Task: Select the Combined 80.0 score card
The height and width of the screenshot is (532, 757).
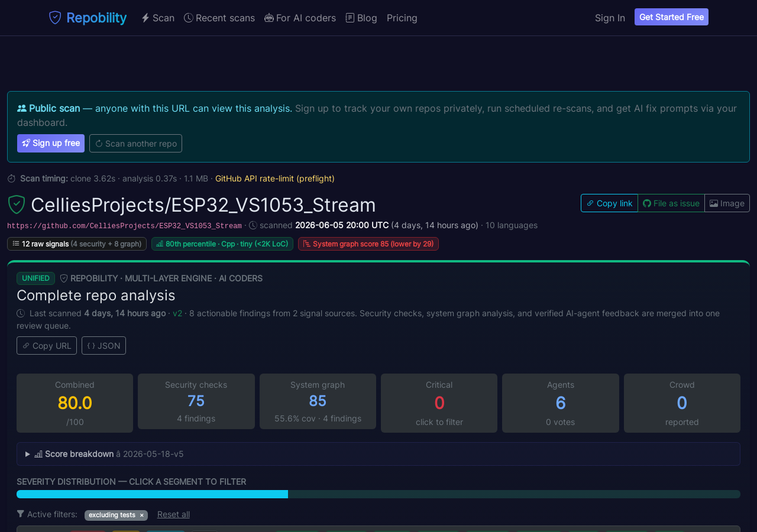Action: coord(75,403)
